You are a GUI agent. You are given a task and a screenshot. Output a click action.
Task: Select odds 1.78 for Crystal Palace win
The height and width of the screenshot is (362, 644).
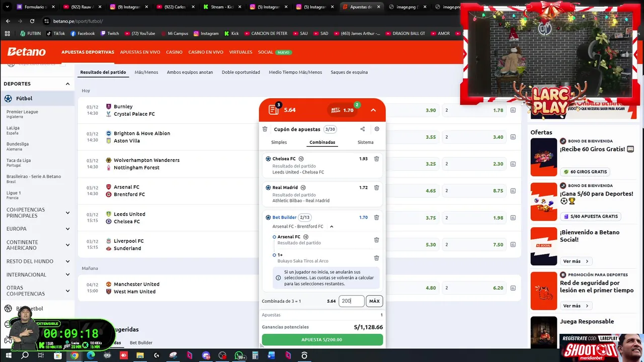474,110
